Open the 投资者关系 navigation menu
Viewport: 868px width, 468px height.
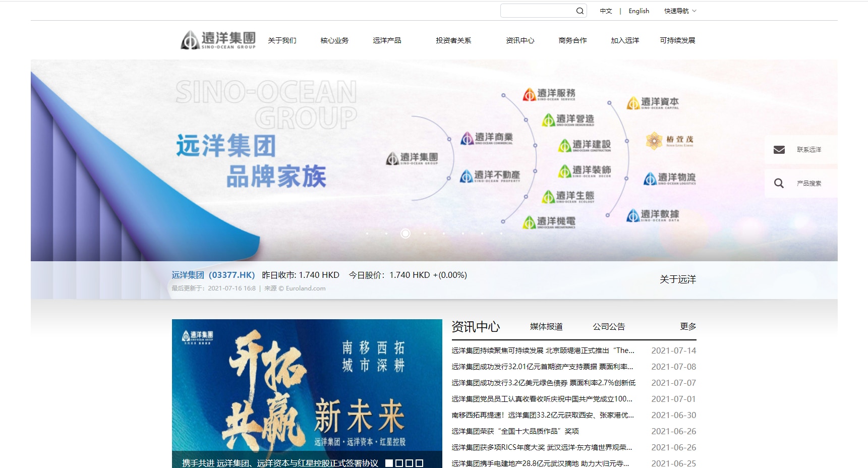pos(453,40)
